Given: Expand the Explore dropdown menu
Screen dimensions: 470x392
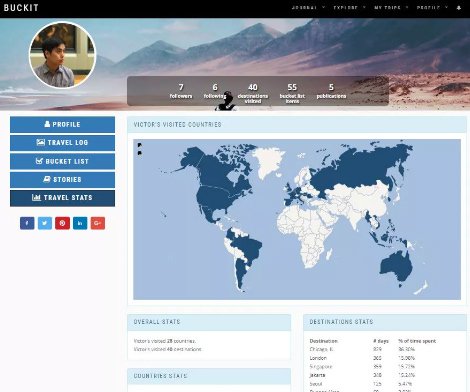Looking at the screenshot, I should click(x=349, y=8).
